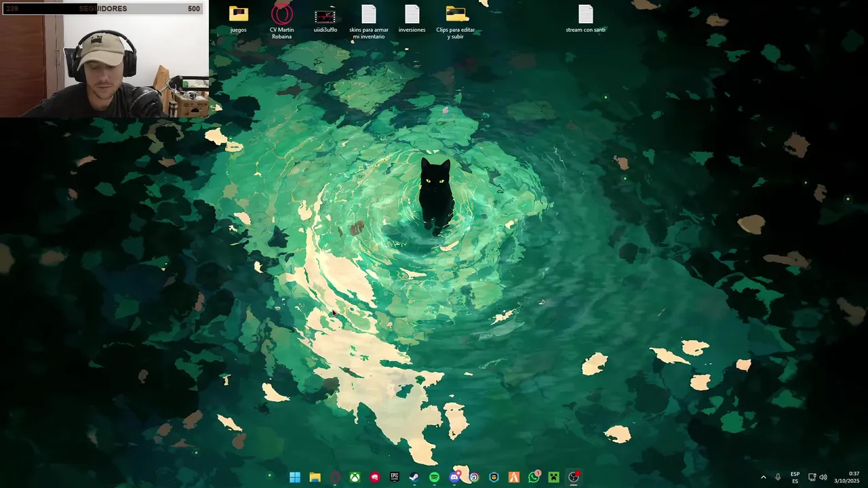The image size is (868, 488).
Task: Open Spotify from the taskbar
Action: [x=435, y=477]
